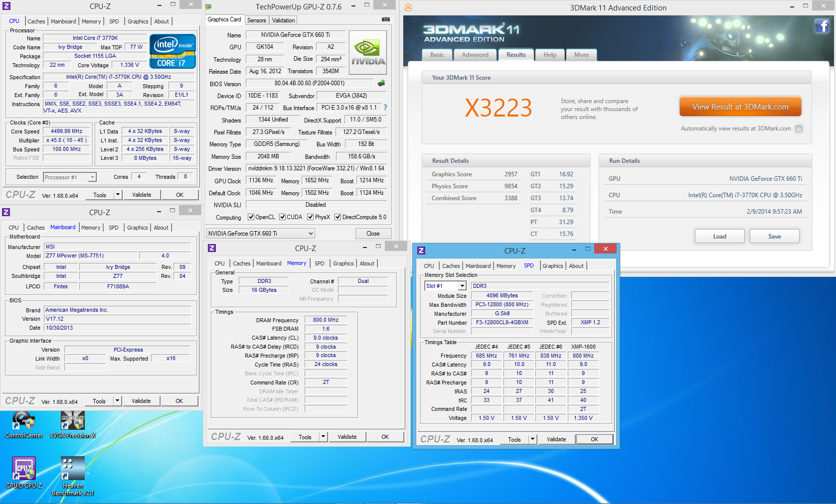Toggle the CUDA checkbox in GPU-Z
This screenshot has width=836, height=504.
click(x=282, y=217)
